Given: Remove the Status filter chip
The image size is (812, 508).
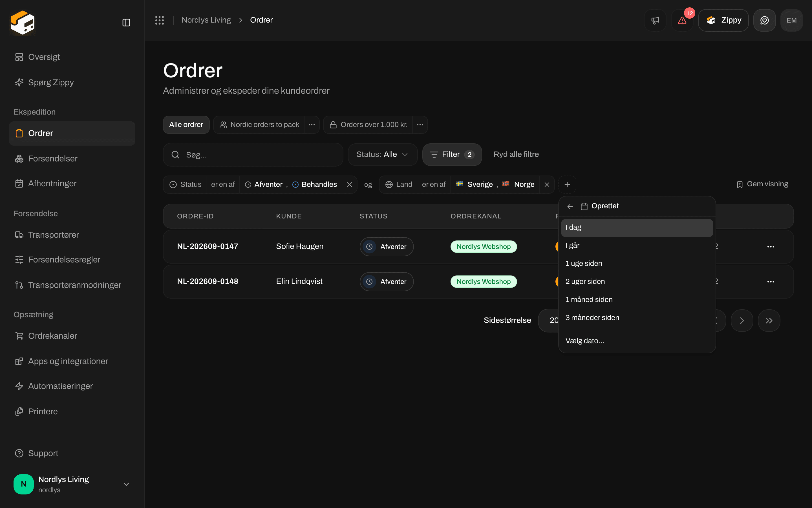Looking at the screenshot, I should [349, 185].
